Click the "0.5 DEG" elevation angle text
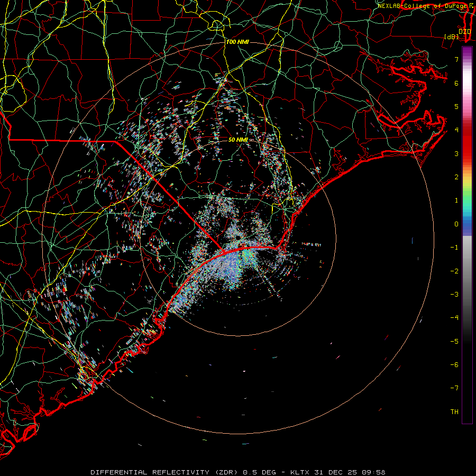 coord(259,472)
